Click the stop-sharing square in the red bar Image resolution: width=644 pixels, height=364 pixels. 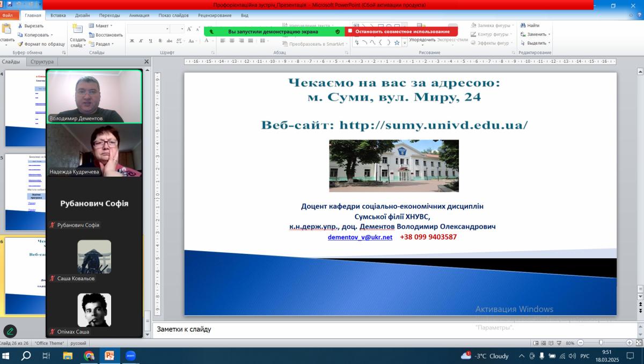(x=350, y=31)
